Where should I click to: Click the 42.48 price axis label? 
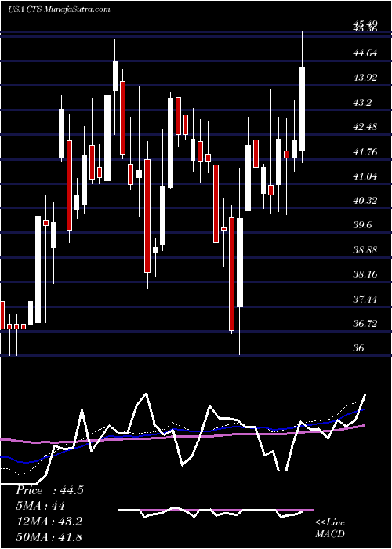click(365, 127)
